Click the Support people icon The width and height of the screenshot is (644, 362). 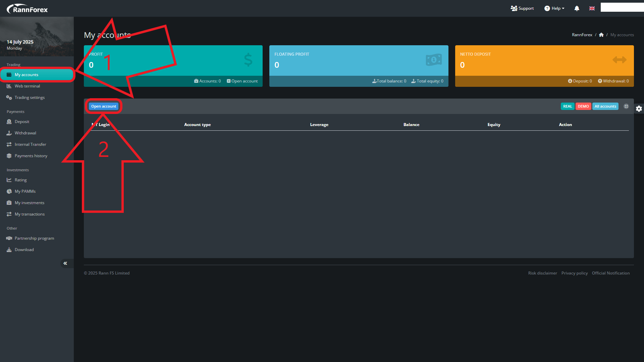pyautogui.click(x=514, y=8)
